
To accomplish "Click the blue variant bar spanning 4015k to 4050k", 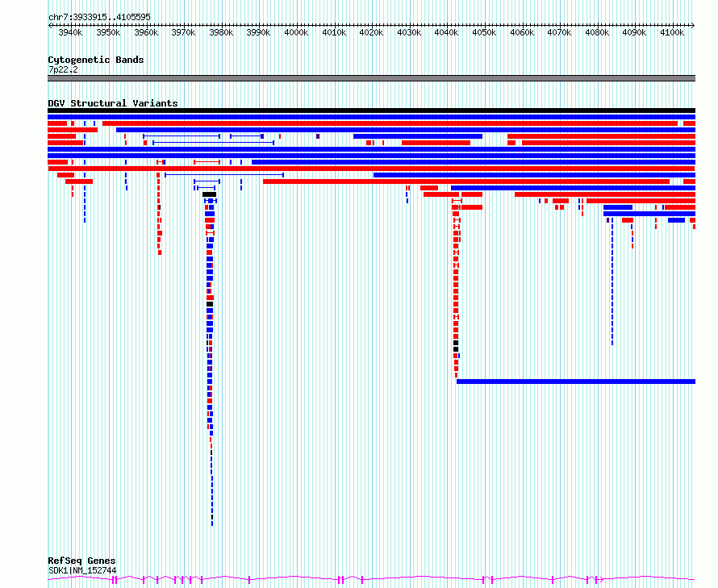I will point(418,136).
